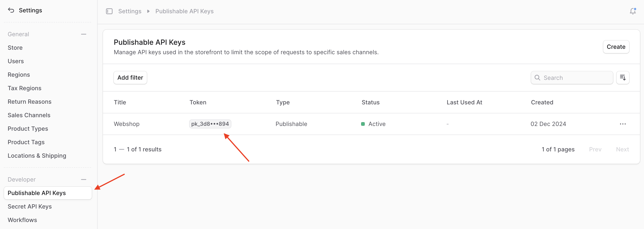Collapse the General settings section

click(83, 34)
